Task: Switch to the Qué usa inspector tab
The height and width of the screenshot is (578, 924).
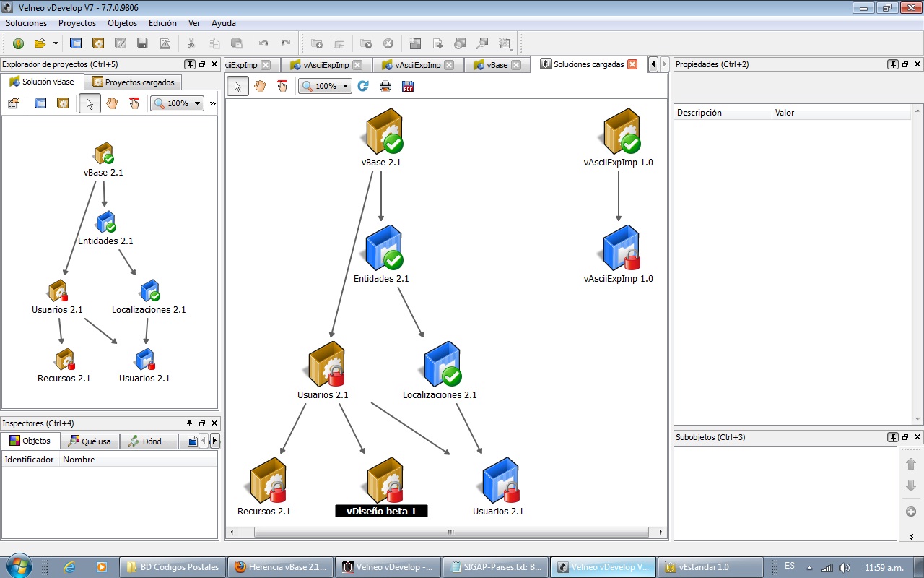Action: pyautogui.click(x=90, y=441)
